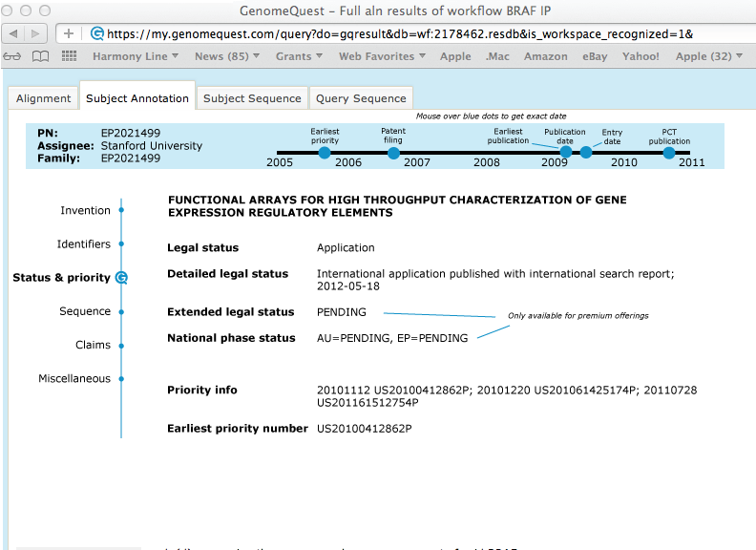Select GenomeQuest icon beside Status & priority
The height and width of the screenshot is (550, 756).
click(x=121, y=278)
